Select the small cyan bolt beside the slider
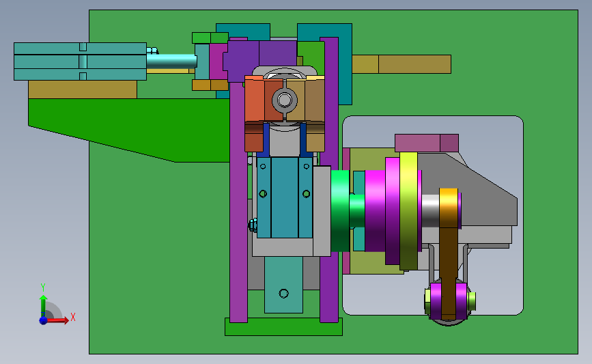592x364 pixels. [x=253, y=225]
